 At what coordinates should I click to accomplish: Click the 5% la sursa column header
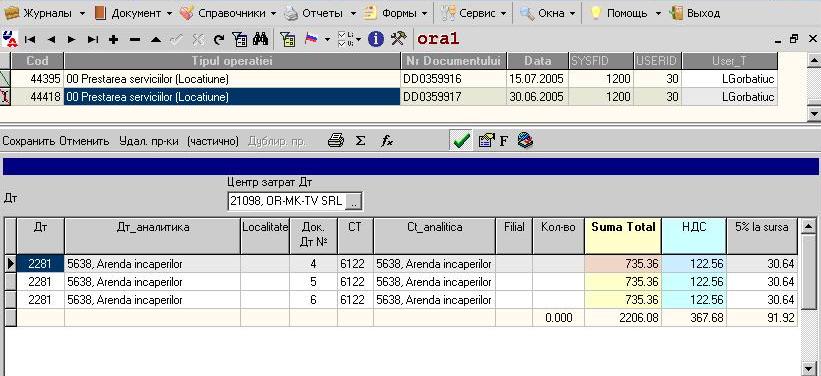[x=762, y=236]
